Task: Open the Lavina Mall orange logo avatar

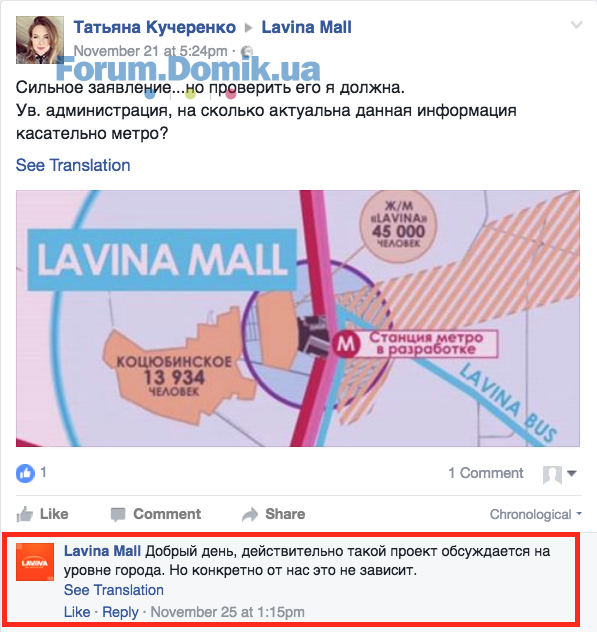Action: point(35,562)
